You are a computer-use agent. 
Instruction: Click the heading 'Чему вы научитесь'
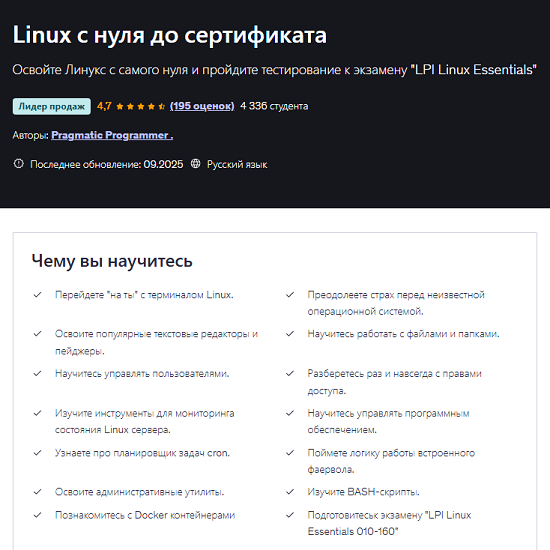pos(112,261)
